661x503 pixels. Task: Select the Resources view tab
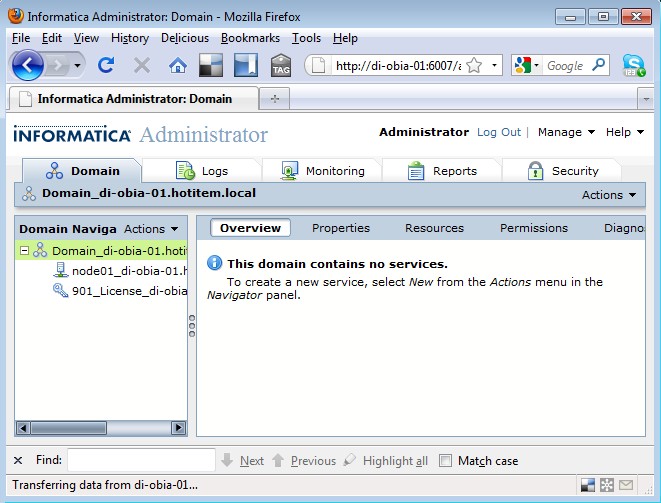click(434, 228)
